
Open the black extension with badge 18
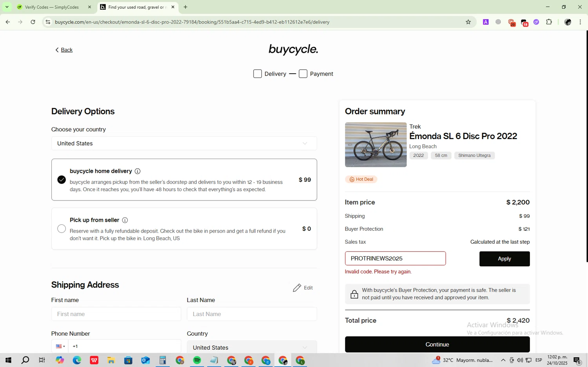click(524, 22)
